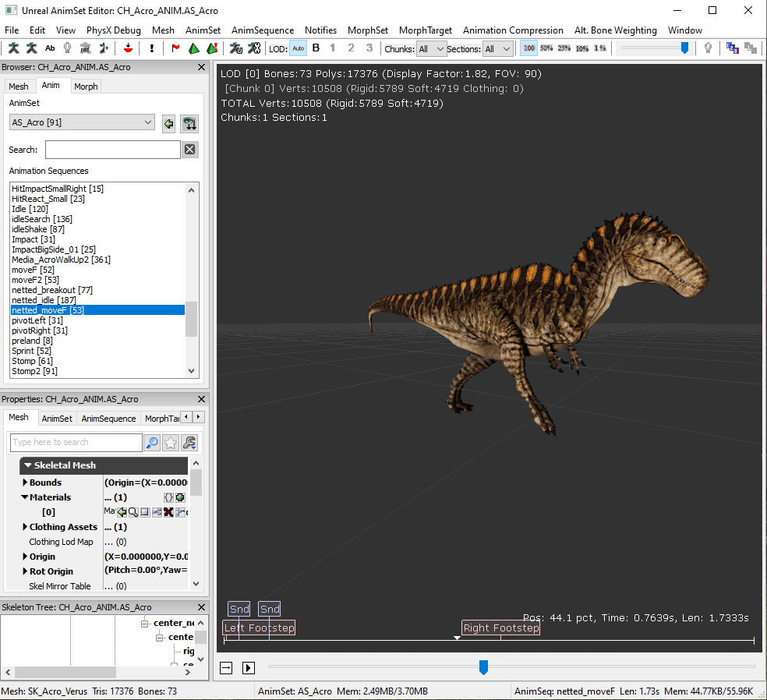767x700 pixels.
Task: Click the red flag toolbar icon
Action: pyautogui.click(x=175, y=48)
